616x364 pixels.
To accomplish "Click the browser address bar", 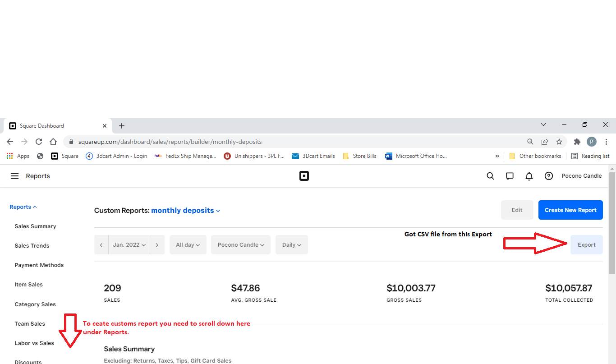I will pos(271,142).
